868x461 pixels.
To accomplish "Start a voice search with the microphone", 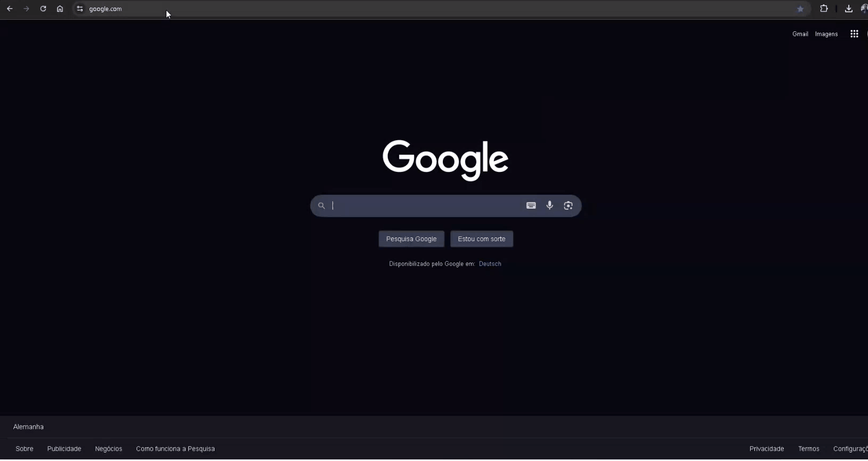I will tap(550, 206).
